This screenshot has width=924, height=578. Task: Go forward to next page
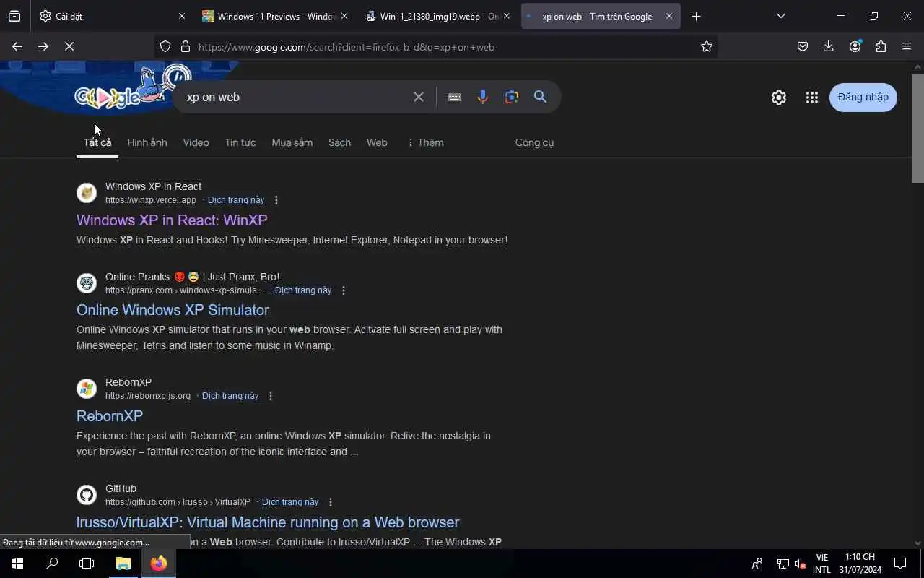tap(43, 46)
